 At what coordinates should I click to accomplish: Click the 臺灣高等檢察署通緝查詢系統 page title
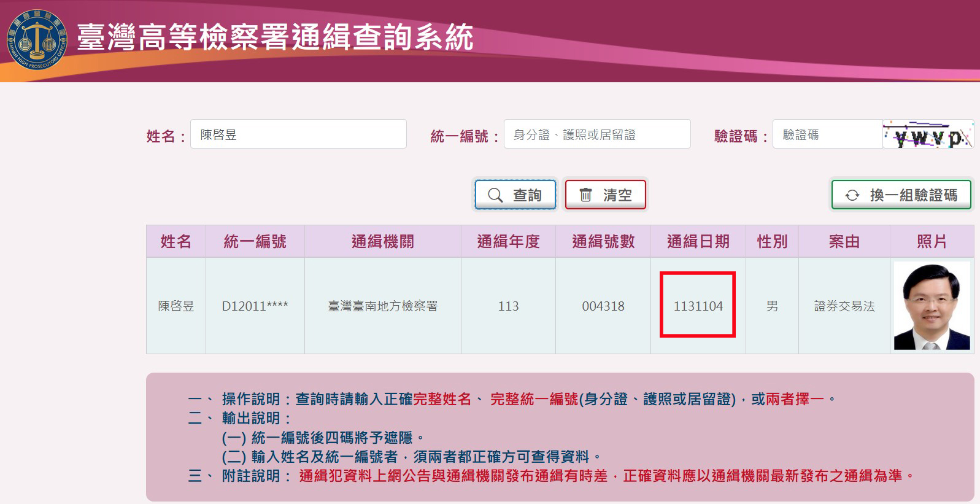coord(275,38)
